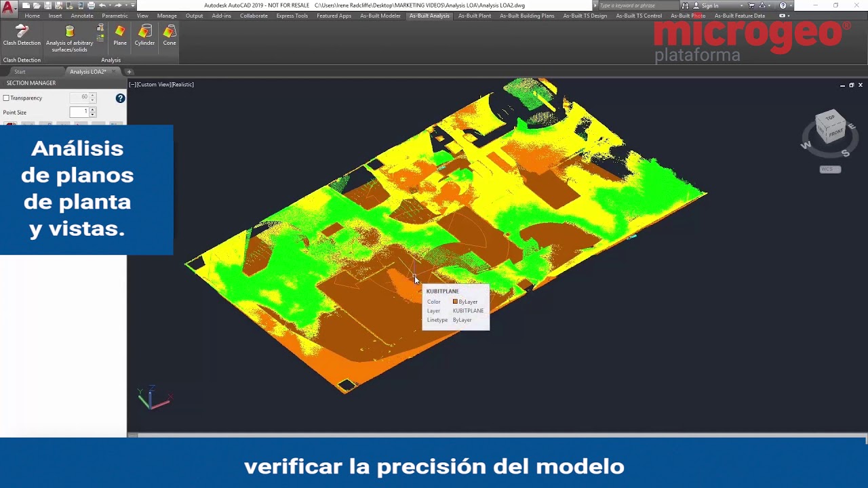Start the Clash Detection tool

22,36
